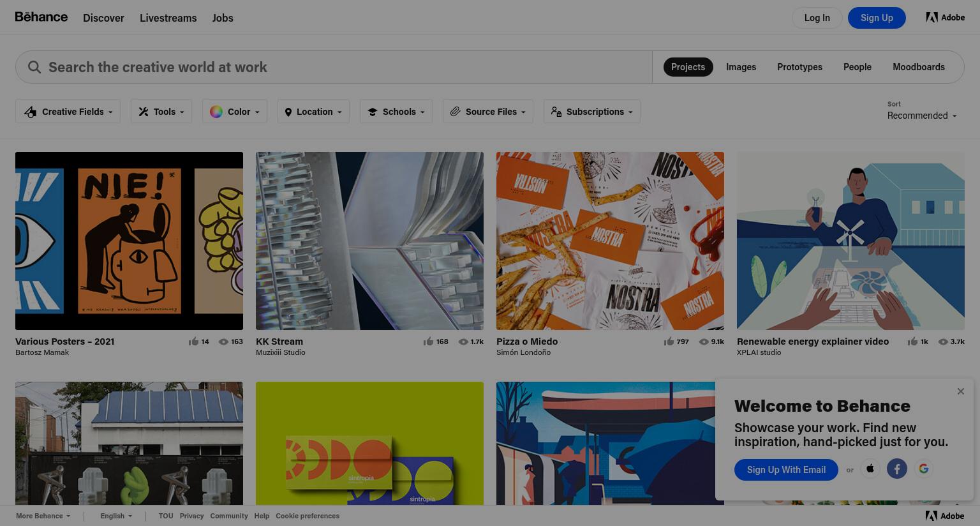Select the Projects search tab

pyautogui.click(x=688, y=67)
